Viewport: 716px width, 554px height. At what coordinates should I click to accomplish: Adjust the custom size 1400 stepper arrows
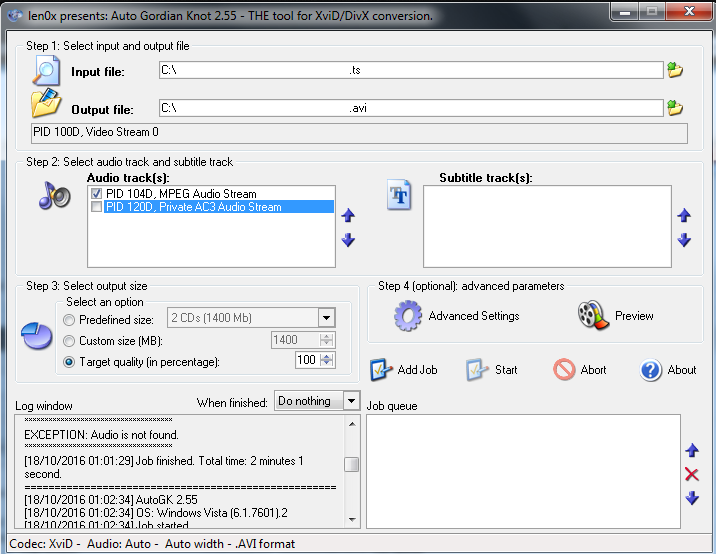pyautogui.click(x=326, y=340)
